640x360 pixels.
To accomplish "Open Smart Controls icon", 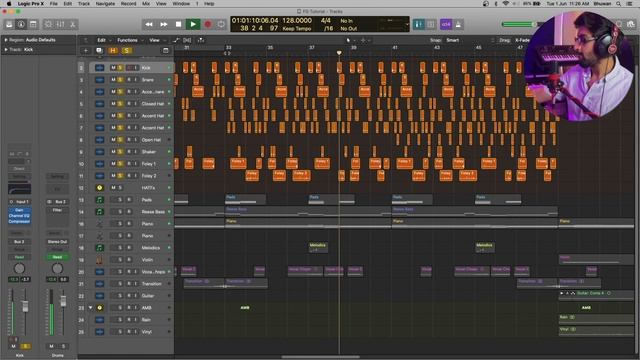I will (48, 24).
